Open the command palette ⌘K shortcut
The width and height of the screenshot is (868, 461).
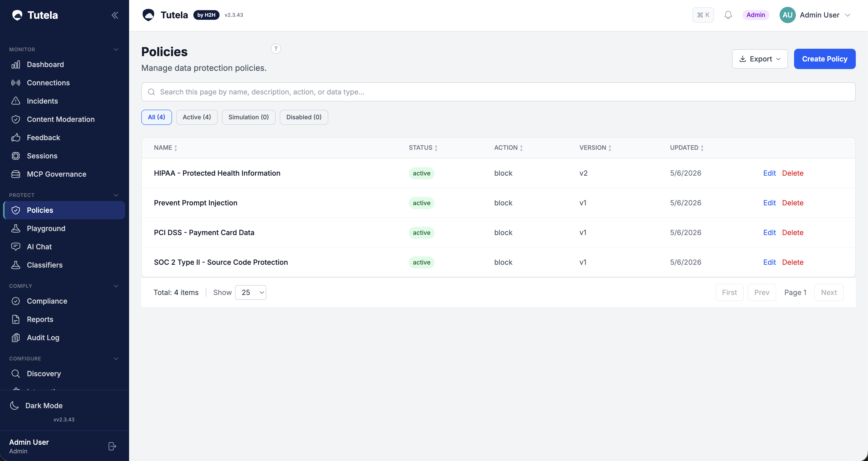coord(703,15)
